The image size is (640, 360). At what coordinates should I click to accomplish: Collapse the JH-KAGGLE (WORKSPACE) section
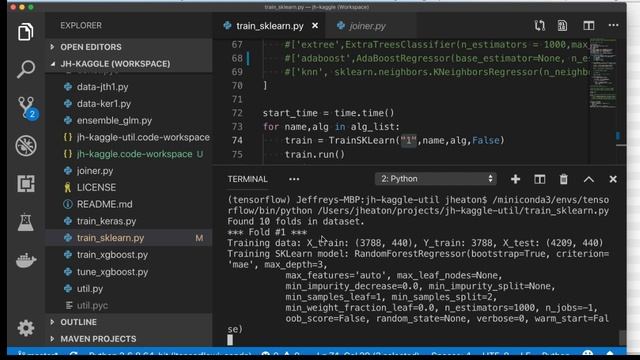click(x=128, y=64)
